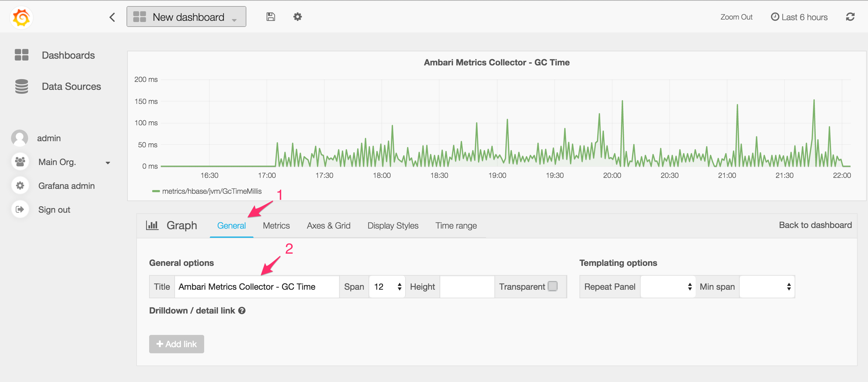The height and width of the screenshot is (382, 868).
Task: Save dashboard with floppy disk icon
Action: (270, 17)
